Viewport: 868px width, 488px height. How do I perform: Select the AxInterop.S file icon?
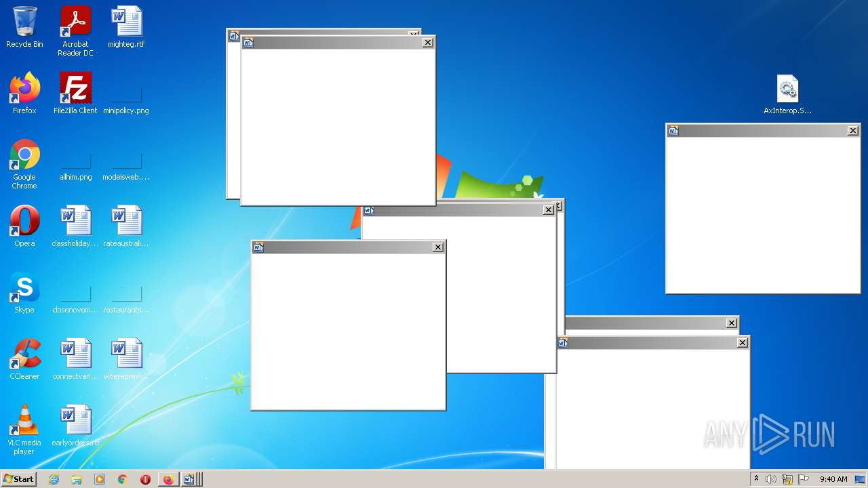787,94
